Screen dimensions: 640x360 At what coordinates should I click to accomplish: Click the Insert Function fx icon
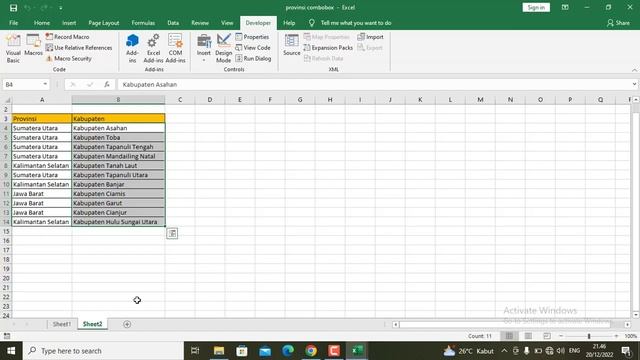[x=107, y=84]
